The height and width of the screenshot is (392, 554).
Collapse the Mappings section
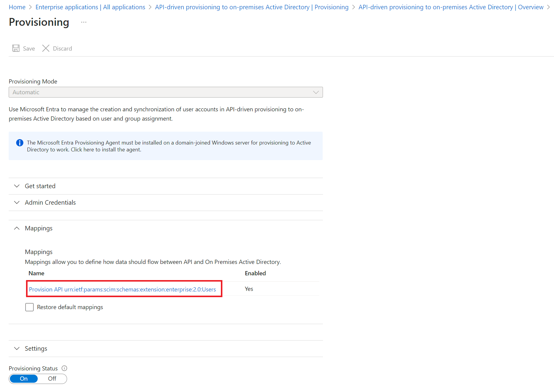[39, 228]
